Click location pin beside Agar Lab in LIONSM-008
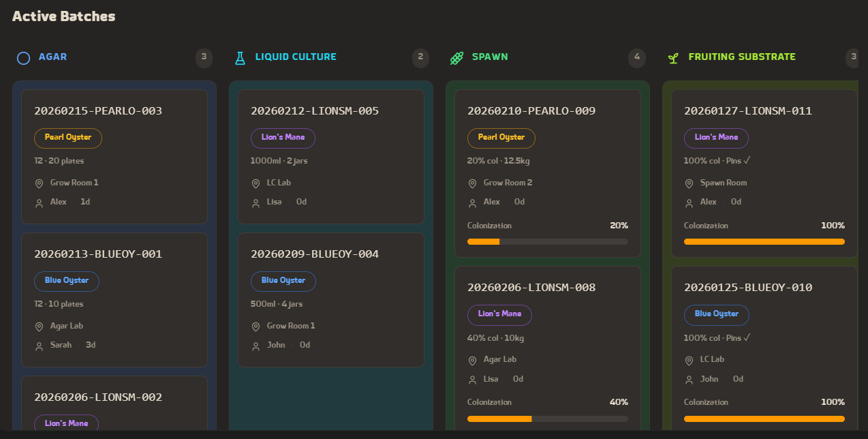 472,360
